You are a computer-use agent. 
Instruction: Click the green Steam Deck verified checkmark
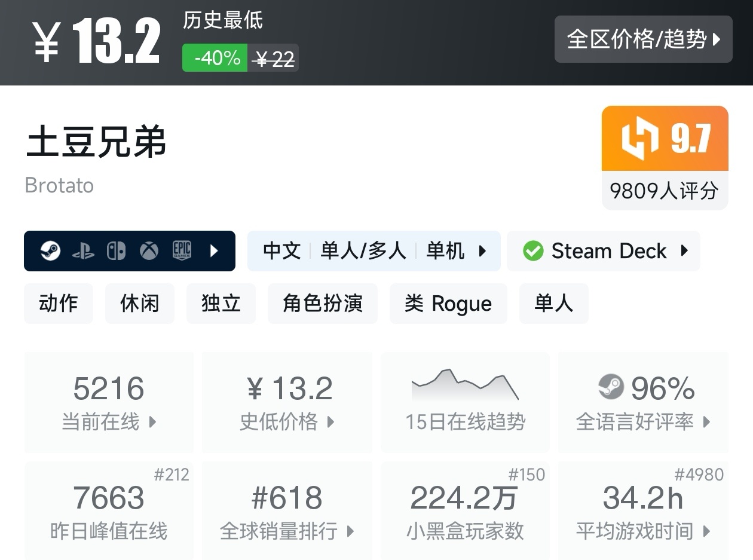(533, 251)
